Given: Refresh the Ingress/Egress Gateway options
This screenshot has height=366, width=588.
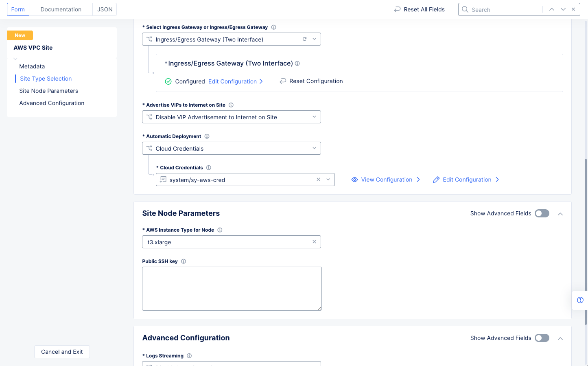Looking at the screenshot, I should tap(304, 39).
